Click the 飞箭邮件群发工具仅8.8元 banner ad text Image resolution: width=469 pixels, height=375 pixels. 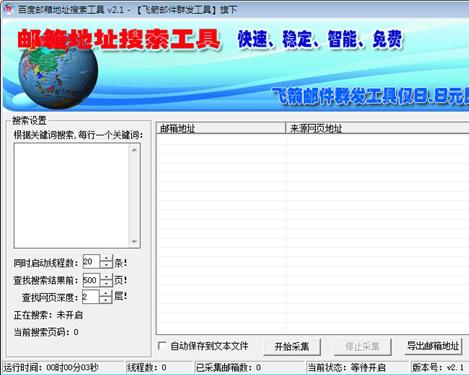pyautogui.click(x=371, y=97)
